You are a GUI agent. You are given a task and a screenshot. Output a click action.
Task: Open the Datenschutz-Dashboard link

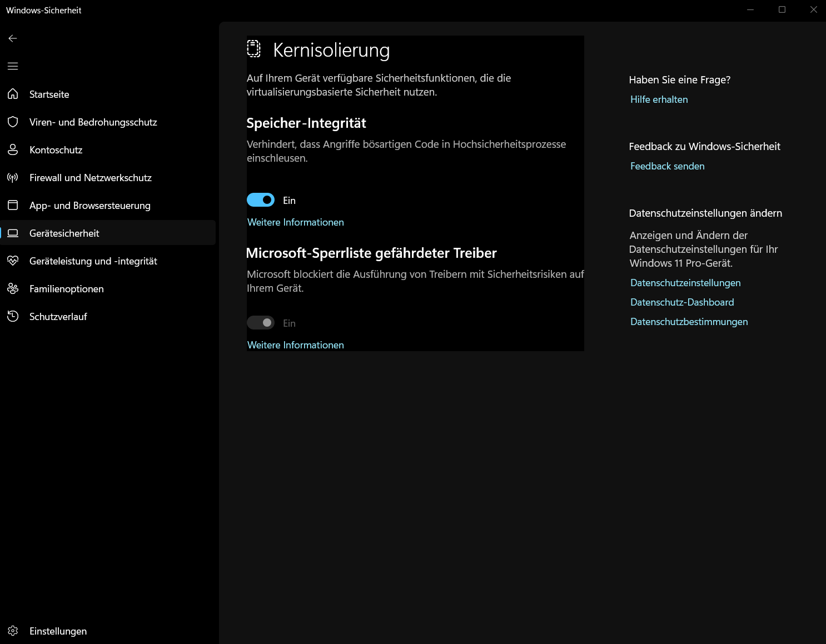[x=682, y=302]
